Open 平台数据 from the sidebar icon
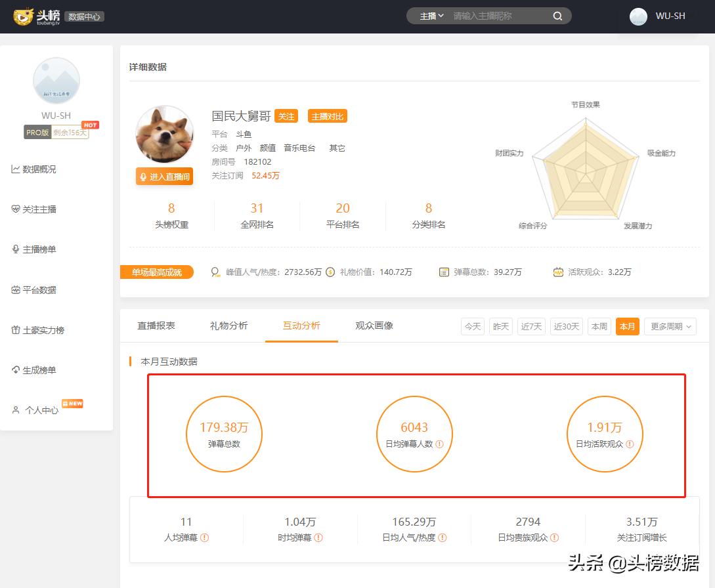This screenshot has width=715, height=588. 14,289
